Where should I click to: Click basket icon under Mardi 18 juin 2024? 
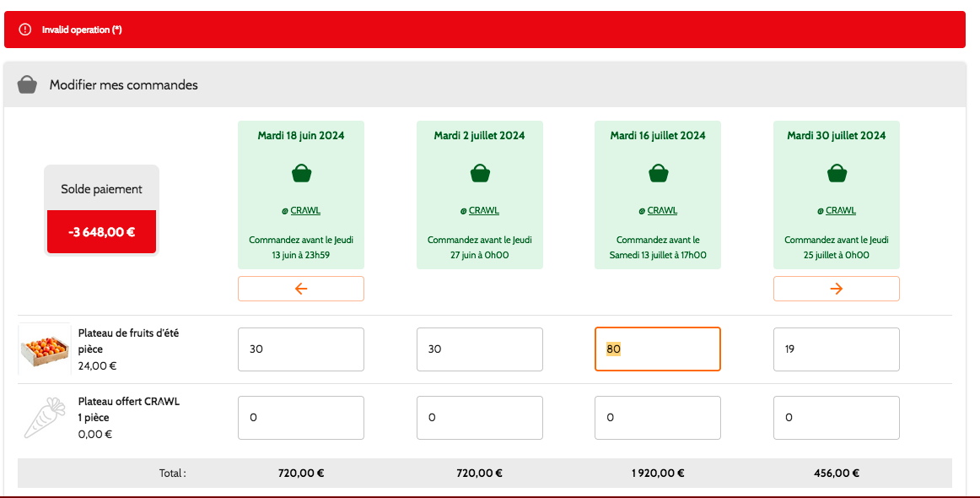[x=301, y=173]
